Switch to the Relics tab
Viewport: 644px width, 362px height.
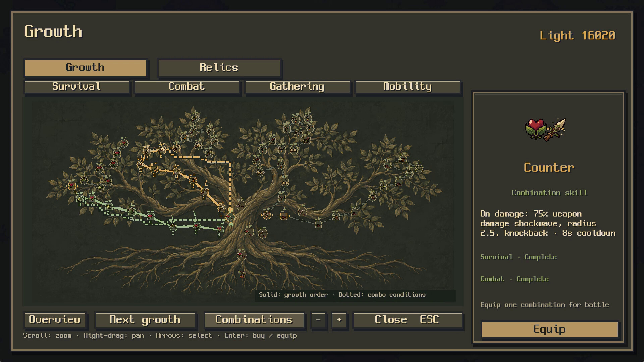pos(219,68)
